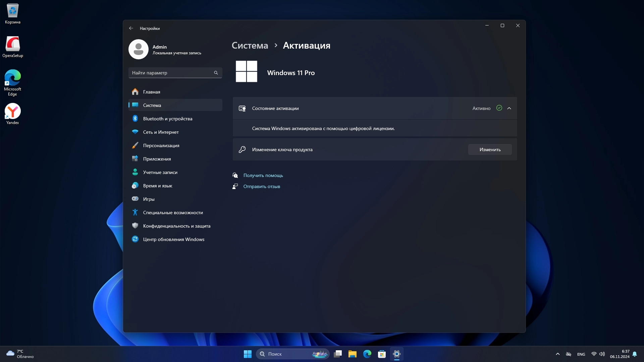Click the accessibility icon for Специальные возможности
This screenshot has height=362, width=644.
[135, 212]
